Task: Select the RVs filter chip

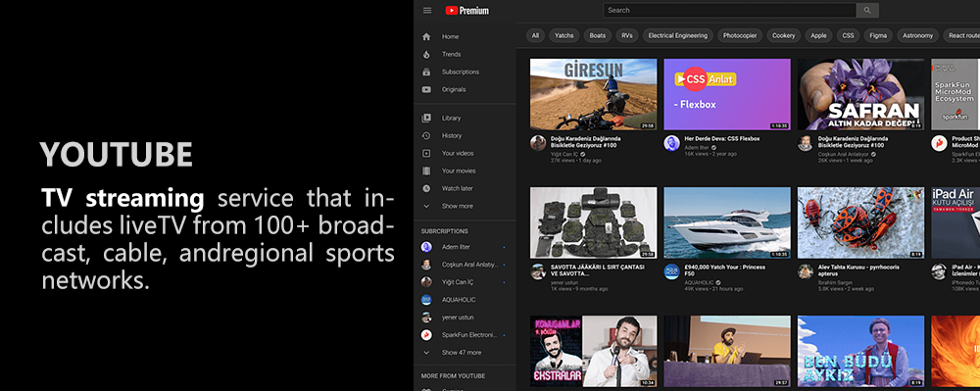Action: pyautogui.click(x=627, y=35)
